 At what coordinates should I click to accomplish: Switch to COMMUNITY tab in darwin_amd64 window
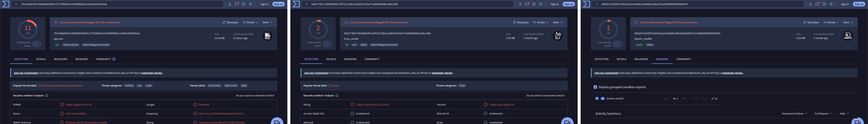tap(684, 59)
